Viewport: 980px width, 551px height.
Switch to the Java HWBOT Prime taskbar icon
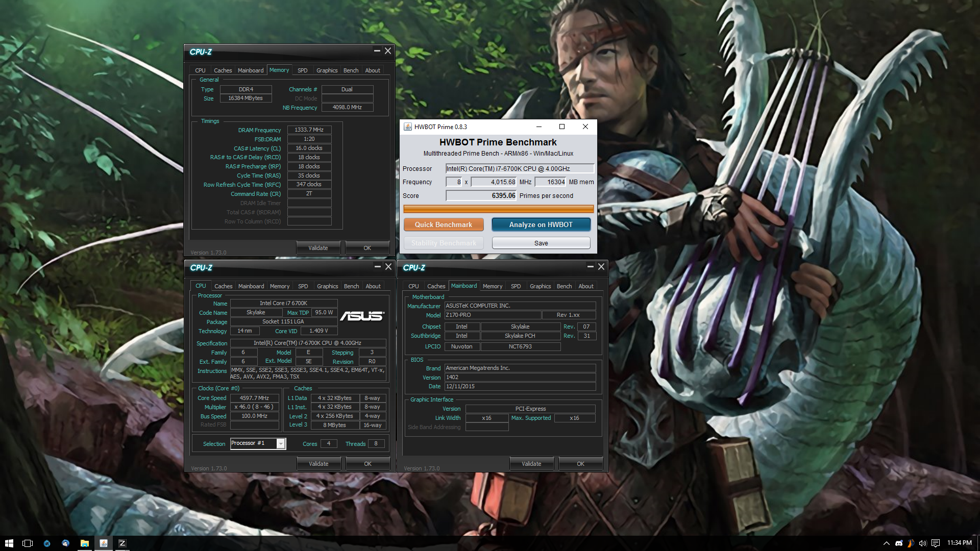(103, 543)
